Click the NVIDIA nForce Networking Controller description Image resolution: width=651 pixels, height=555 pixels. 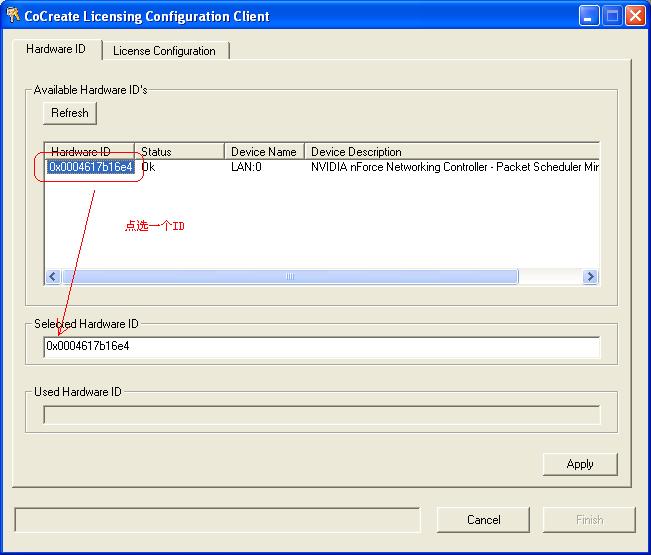pos(455,167)
